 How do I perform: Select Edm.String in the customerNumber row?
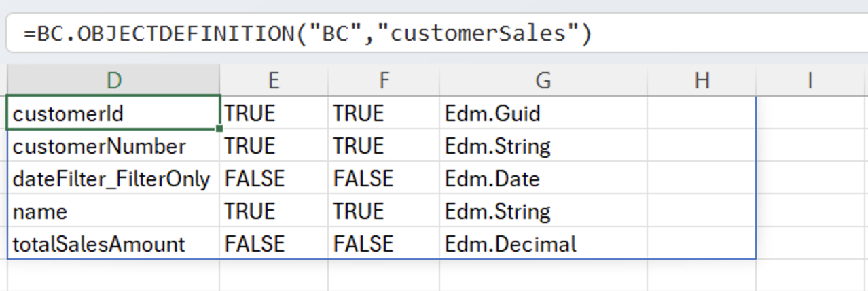(x=543, y=146)
